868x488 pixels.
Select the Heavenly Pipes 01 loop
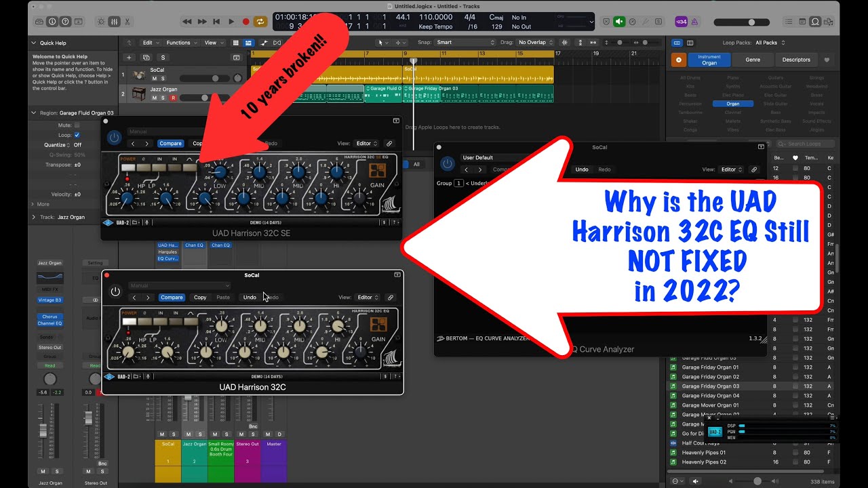coord(704,453)
